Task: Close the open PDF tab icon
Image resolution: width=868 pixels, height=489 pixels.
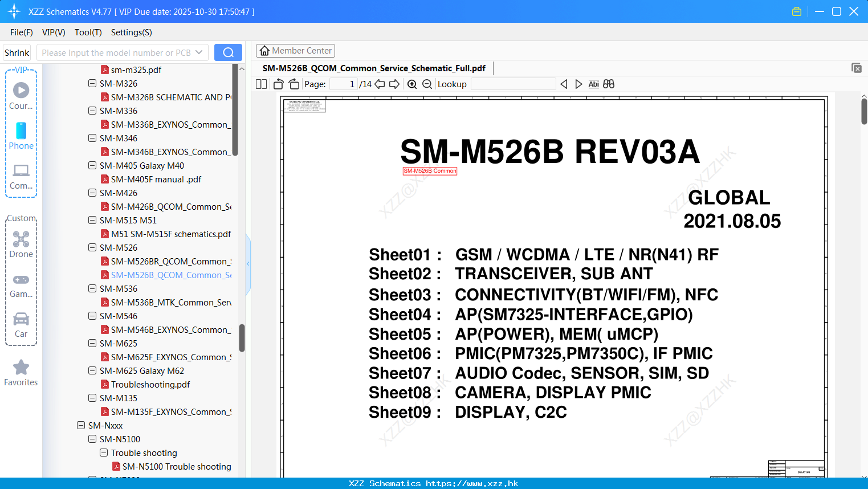Action: (x=856, y=68)
